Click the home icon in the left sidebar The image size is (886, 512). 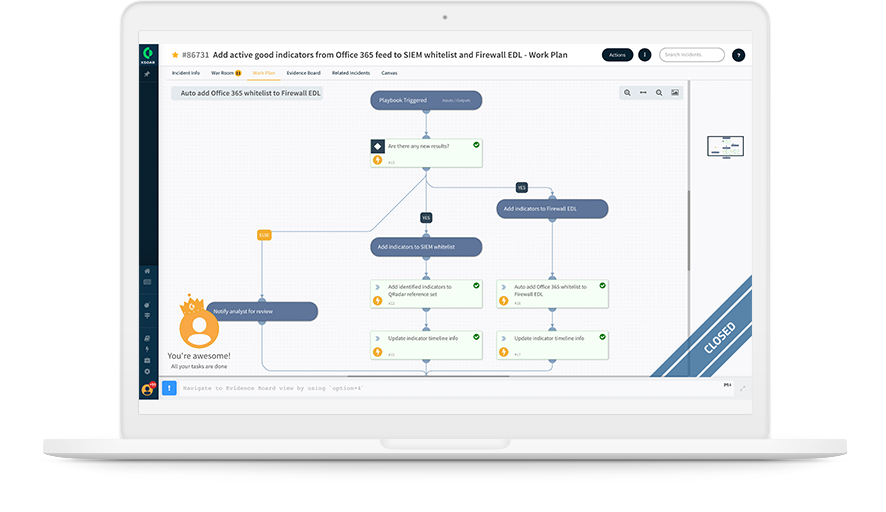148,271
